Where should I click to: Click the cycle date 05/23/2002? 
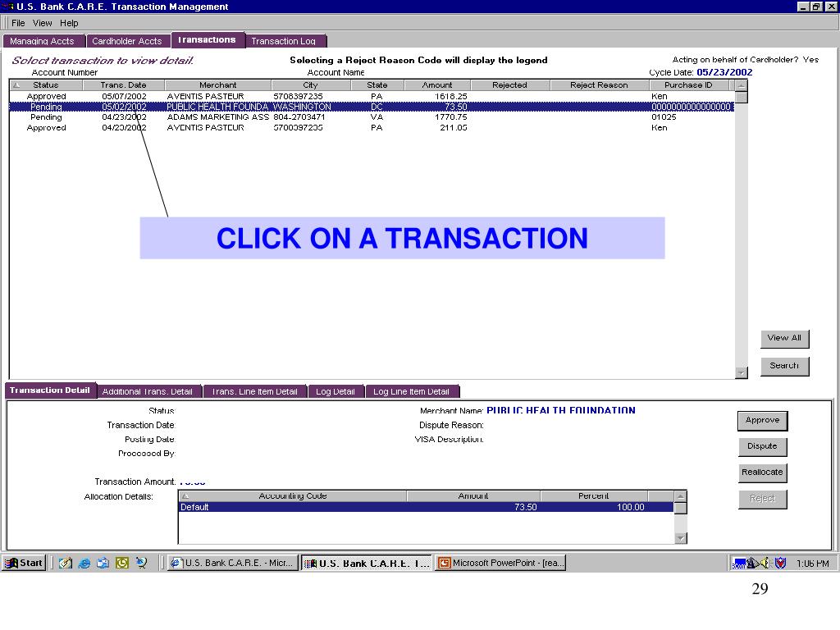(x=724, y=72)
